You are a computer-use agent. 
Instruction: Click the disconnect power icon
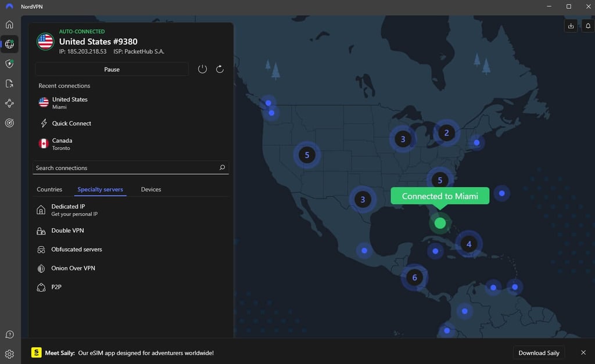click(202, 69)
